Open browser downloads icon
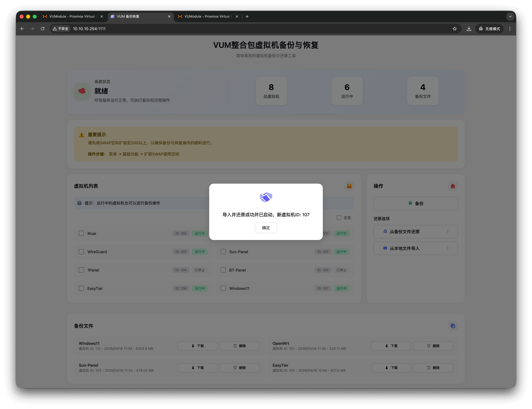532x409 pixels. coord(469,29)
